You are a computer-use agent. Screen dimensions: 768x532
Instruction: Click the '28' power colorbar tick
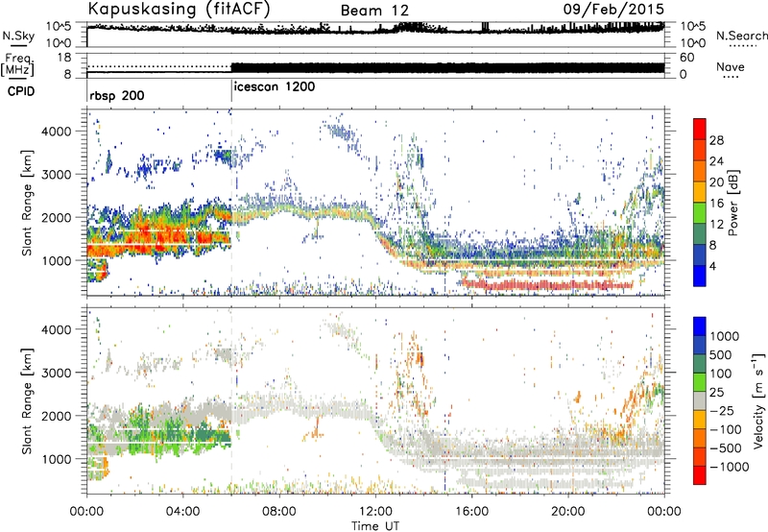point(716,140)
